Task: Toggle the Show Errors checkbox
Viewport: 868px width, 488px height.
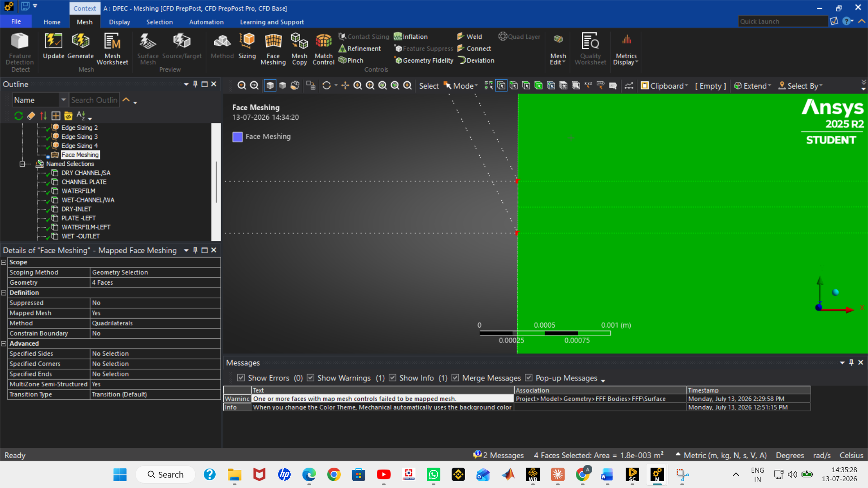Action: click(x=241, y=378)
